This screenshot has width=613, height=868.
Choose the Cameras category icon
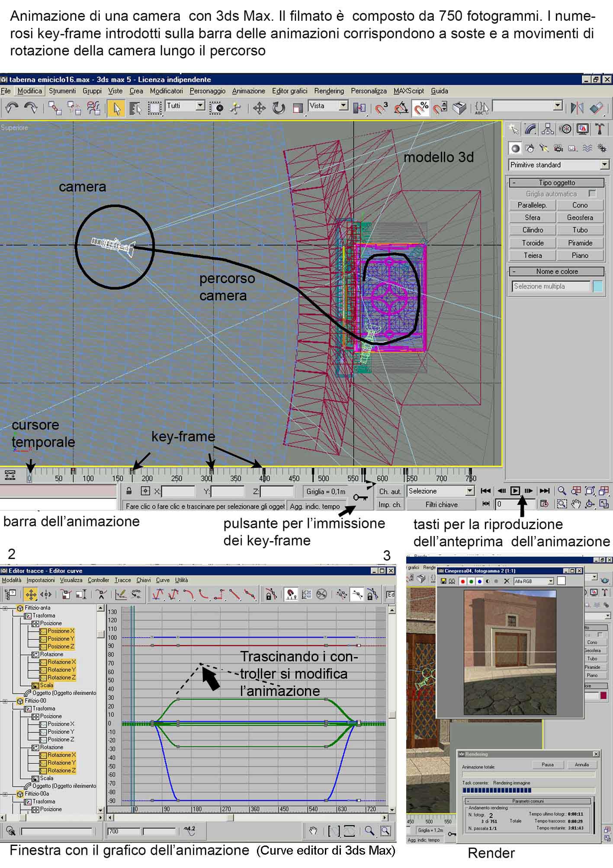[x=558, y=148]
